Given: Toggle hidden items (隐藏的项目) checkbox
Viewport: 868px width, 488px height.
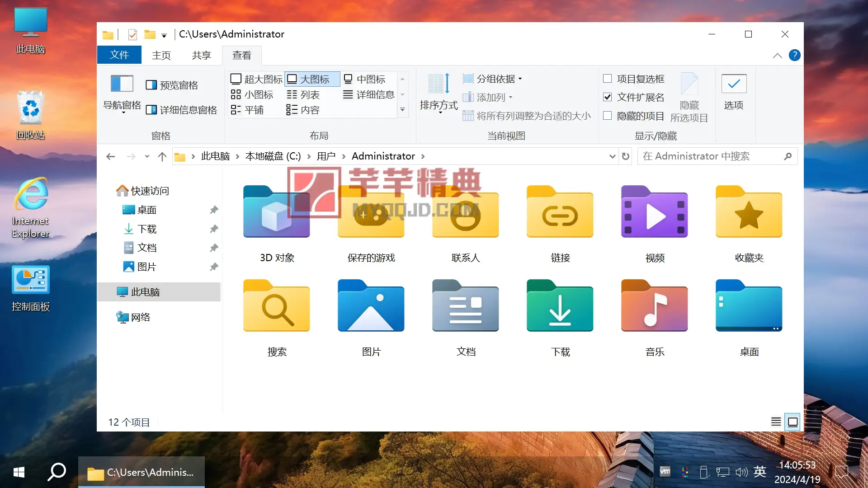Looking at the screenshot, I should click(x=608, y=116).
